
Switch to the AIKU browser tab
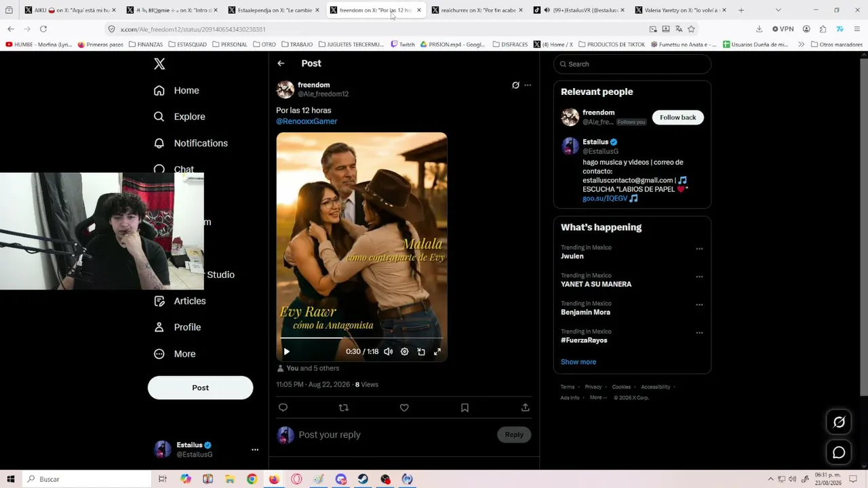tap(71, 10)
